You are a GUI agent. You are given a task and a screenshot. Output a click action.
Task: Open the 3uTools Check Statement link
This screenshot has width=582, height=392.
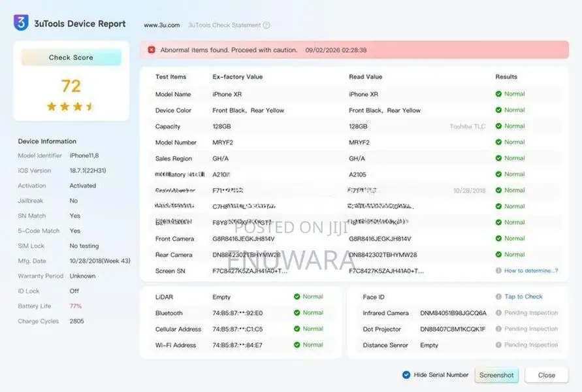pos(224,25)
